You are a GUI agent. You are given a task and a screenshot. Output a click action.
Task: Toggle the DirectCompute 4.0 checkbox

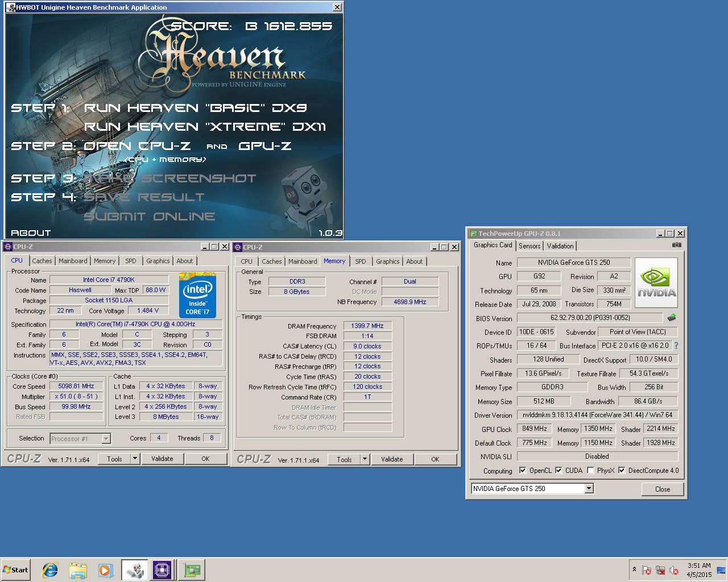point(622,471)
